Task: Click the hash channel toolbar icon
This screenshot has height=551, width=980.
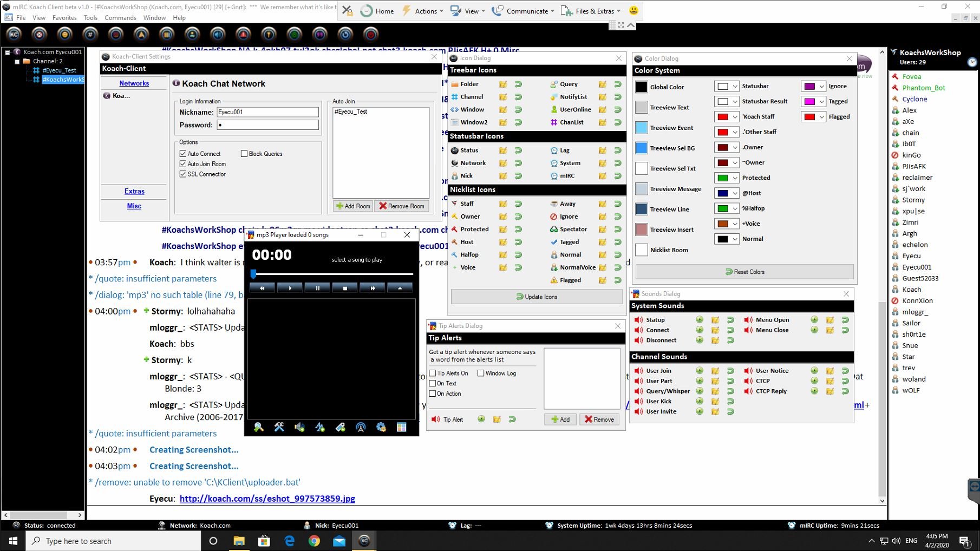Action: pos(90,35)
